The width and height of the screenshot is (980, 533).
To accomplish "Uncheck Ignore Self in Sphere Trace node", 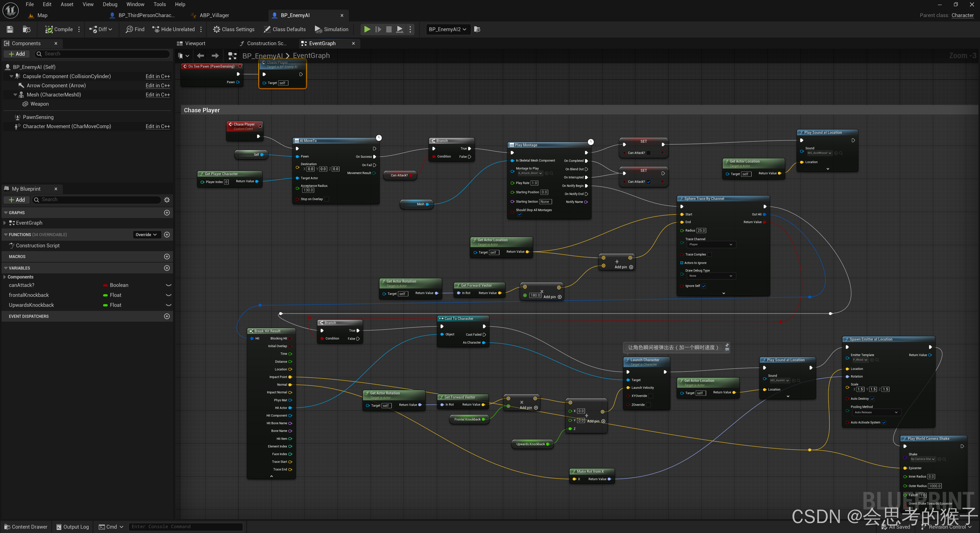I will pos(703,286).
